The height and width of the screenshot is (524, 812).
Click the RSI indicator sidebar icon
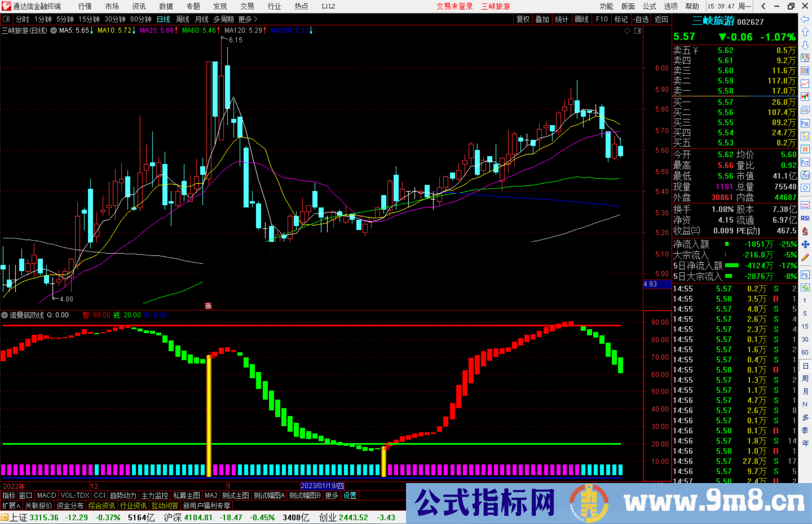point(805,218)
